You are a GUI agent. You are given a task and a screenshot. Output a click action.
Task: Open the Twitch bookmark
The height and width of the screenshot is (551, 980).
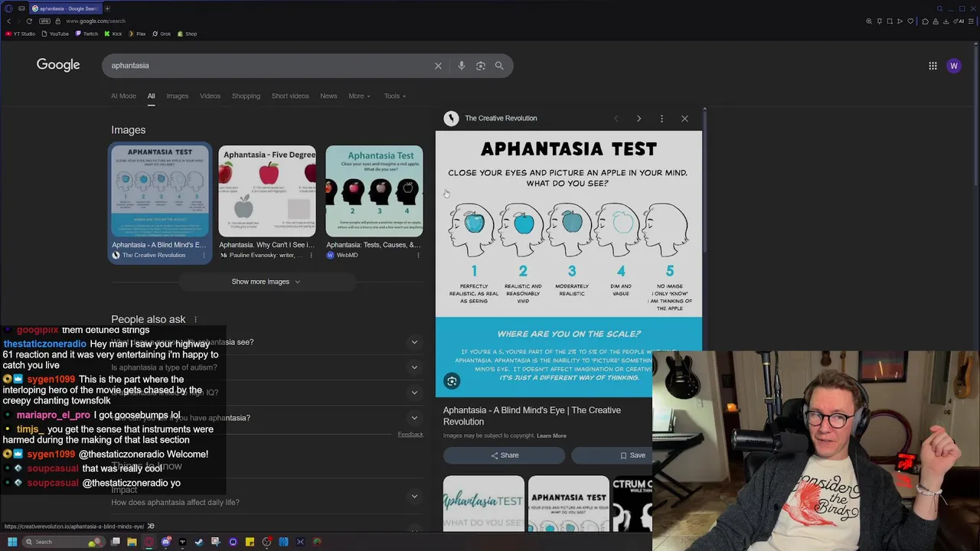[87, 34]
